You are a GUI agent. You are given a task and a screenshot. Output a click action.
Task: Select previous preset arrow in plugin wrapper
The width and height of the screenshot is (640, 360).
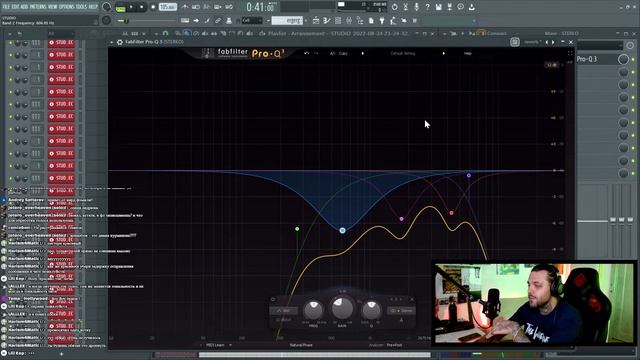click(x=547, y=42)
